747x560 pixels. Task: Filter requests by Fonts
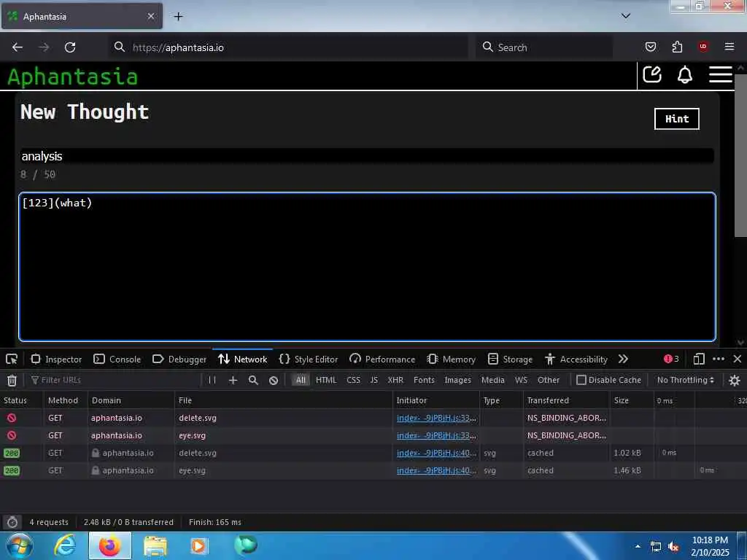(x=424, y=380)
